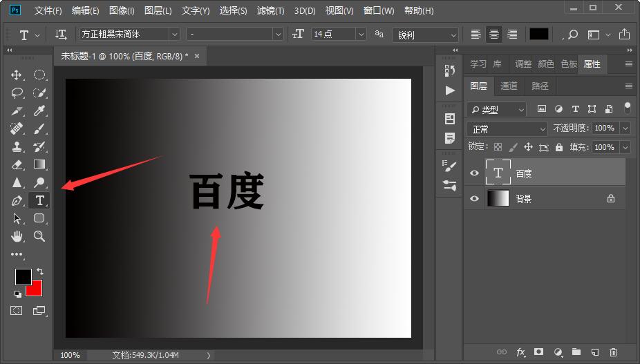Select the History Brush tool
Viewport: 640px width, 364px height.
39,146
